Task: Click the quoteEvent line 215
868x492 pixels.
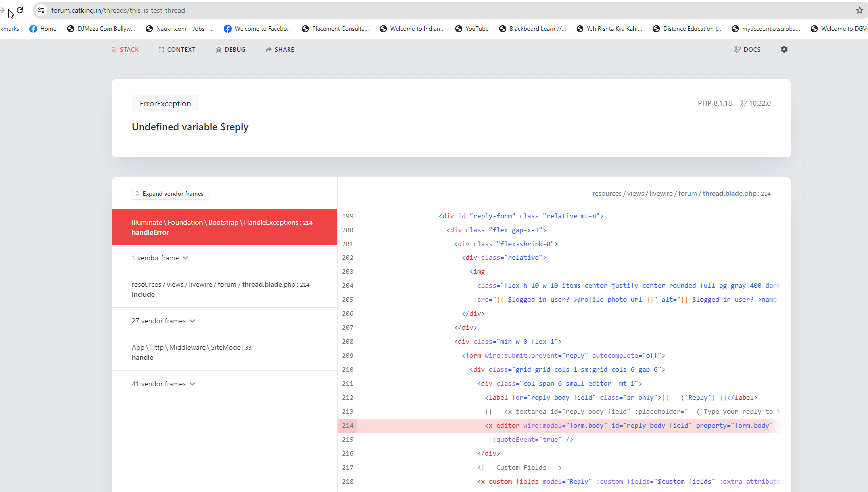Action: [533, 440]
